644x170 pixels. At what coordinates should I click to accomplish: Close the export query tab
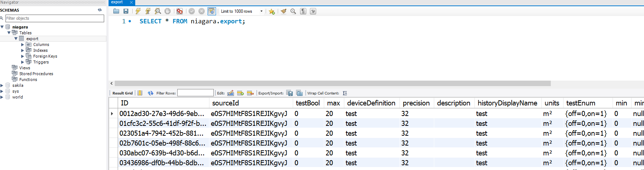(x=132, y=2)
